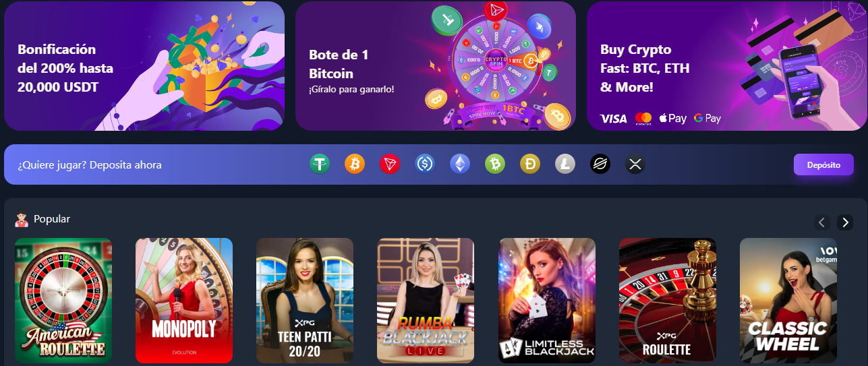Go to next Popular games page
This screenshot has width=868, height=366.
845,222
